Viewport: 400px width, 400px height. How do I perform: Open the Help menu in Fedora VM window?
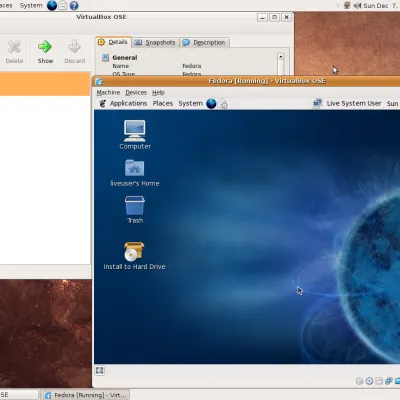pyautogui.click(x=158, y=92)
